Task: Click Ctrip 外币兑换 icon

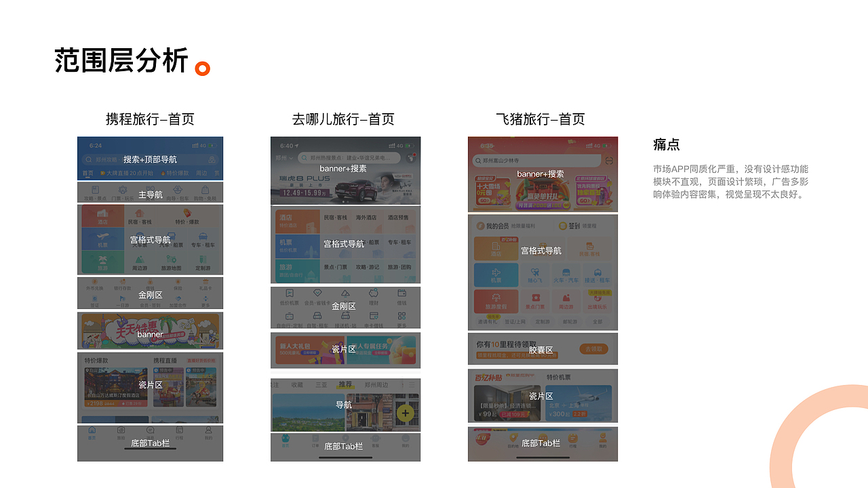Action: (x=95, y=283)
